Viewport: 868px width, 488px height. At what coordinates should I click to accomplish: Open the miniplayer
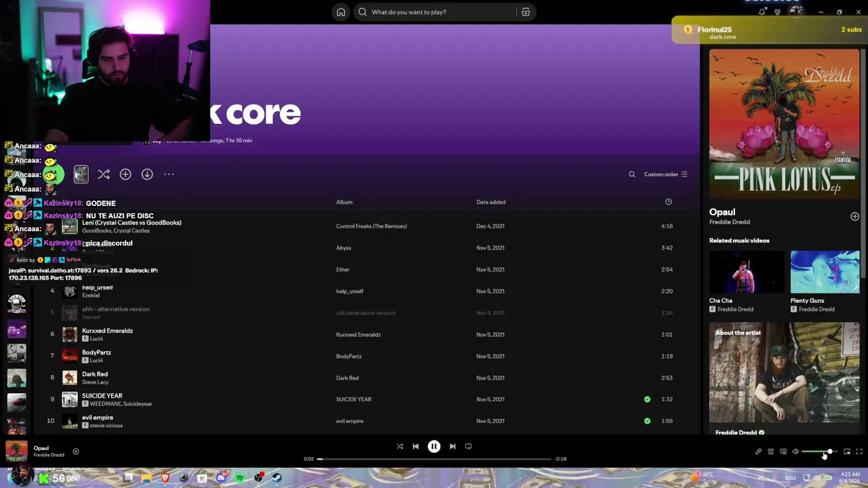point(847,452)
